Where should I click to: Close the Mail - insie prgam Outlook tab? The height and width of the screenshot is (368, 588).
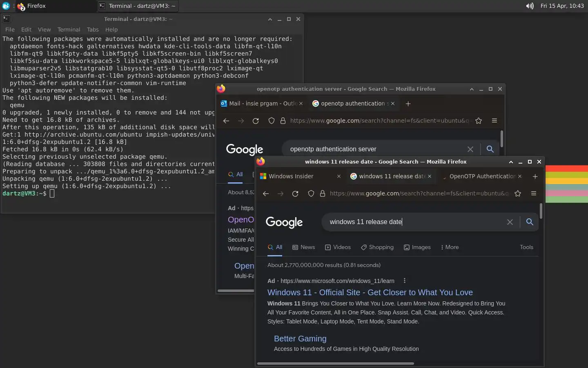[x=301, y=103]
